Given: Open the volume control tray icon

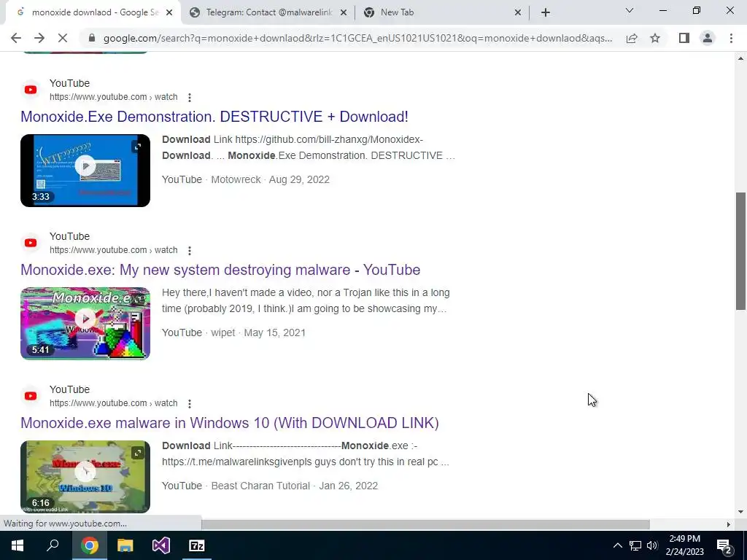Looking at the screenshot, I should [652, 545].
